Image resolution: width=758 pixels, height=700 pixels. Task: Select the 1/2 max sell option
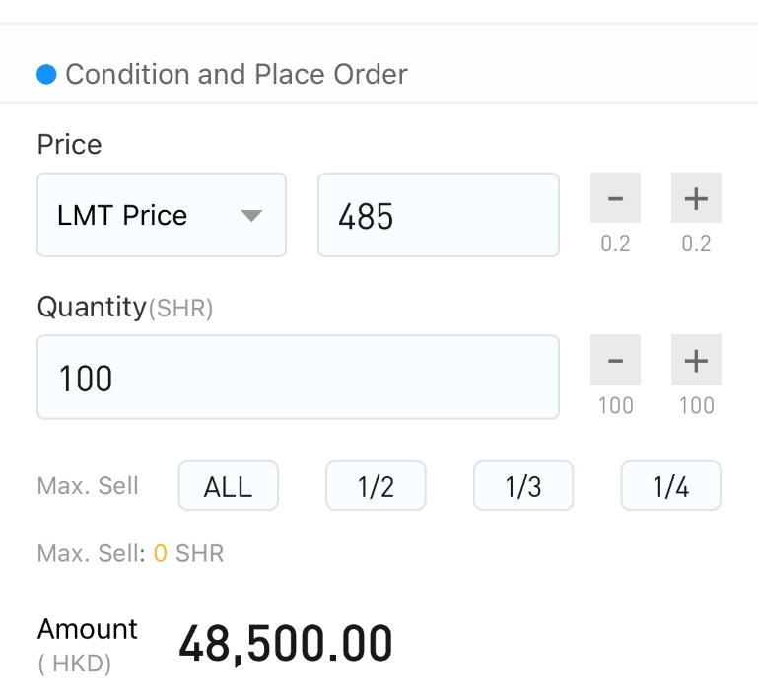[x=376, y=485]
